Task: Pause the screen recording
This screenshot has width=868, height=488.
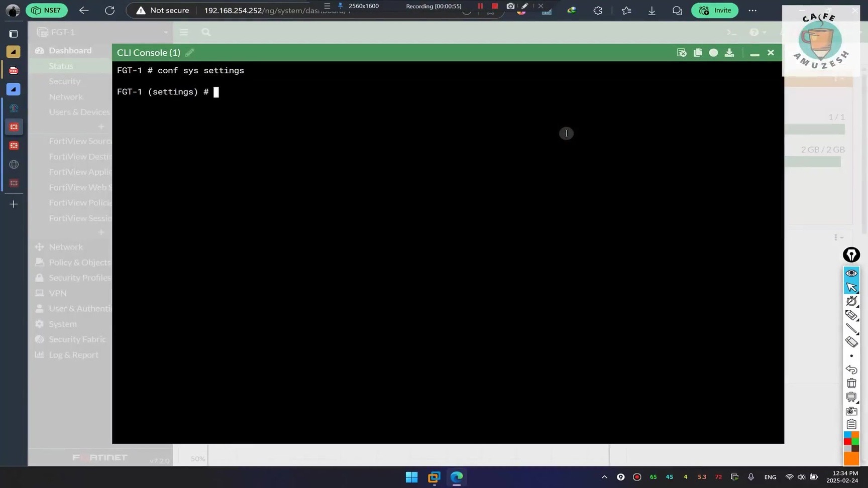Action: (480, 6)
